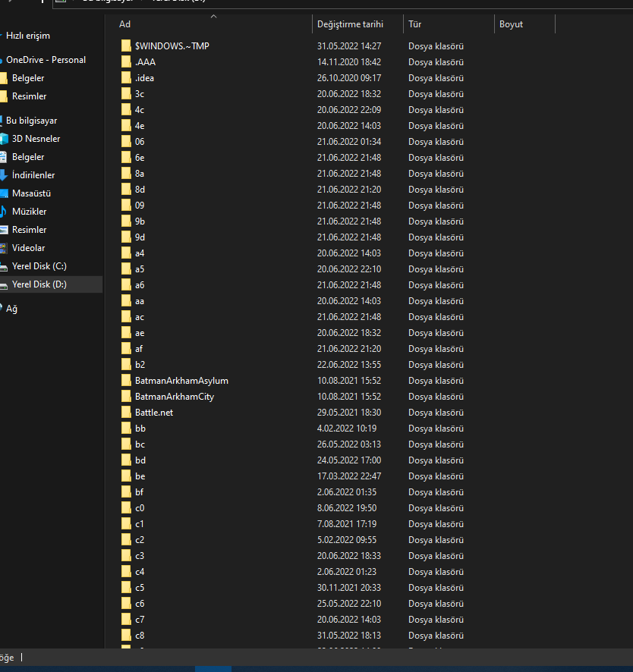Select the folder named c4
633x672 pixels.
140,571
